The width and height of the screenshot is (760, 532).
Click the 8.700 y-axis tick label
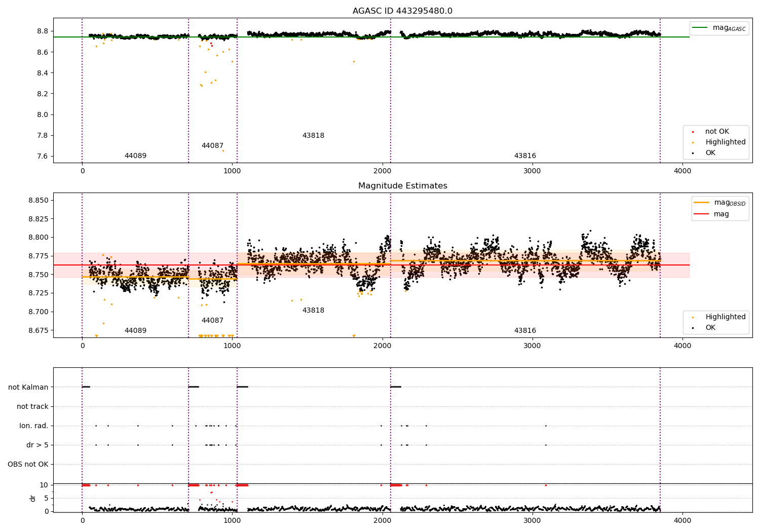pyautogui.click(x=39, y=312)
